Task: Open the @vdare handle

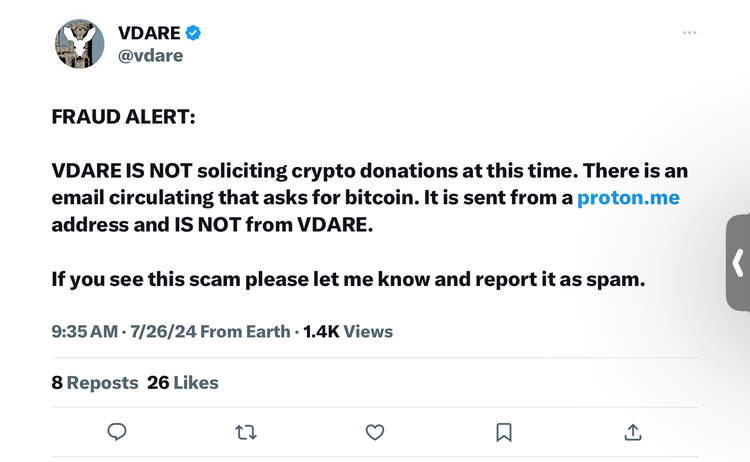Action: tap(151, 56)
